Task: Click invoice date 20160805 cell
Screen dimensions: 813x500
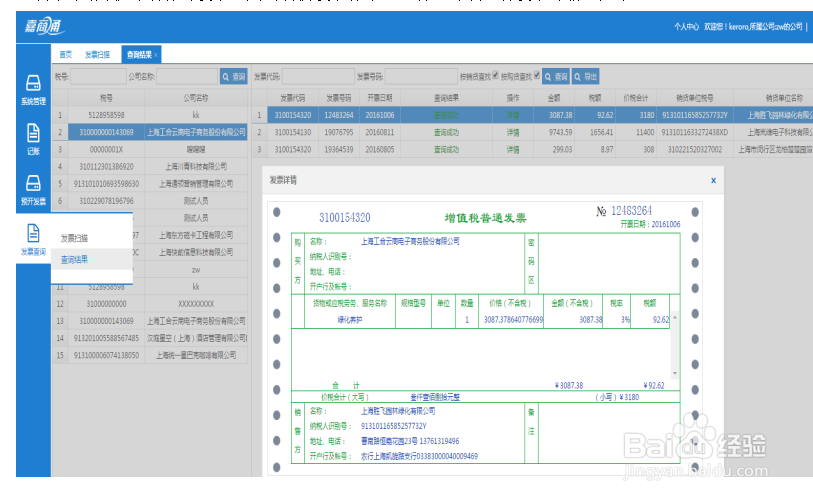Action: [x=380, y=149]
